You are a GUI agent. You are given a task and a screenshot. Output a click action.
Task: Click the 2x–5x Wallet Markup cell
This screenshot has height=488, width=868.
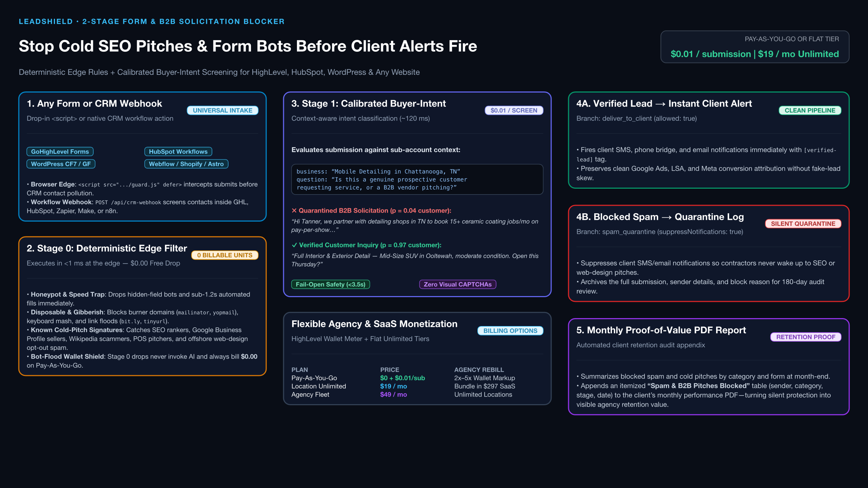pos(485,378)
